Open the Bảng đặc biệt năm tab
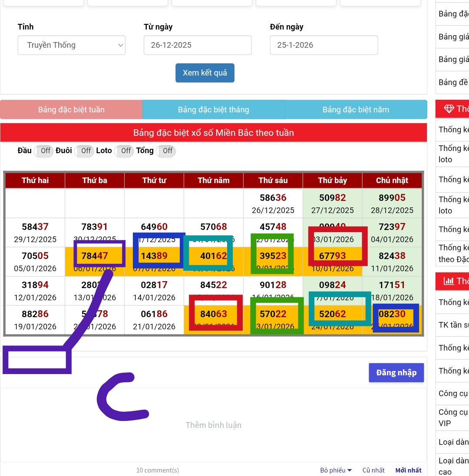The image size is (469, 476). tap(356, 110)
